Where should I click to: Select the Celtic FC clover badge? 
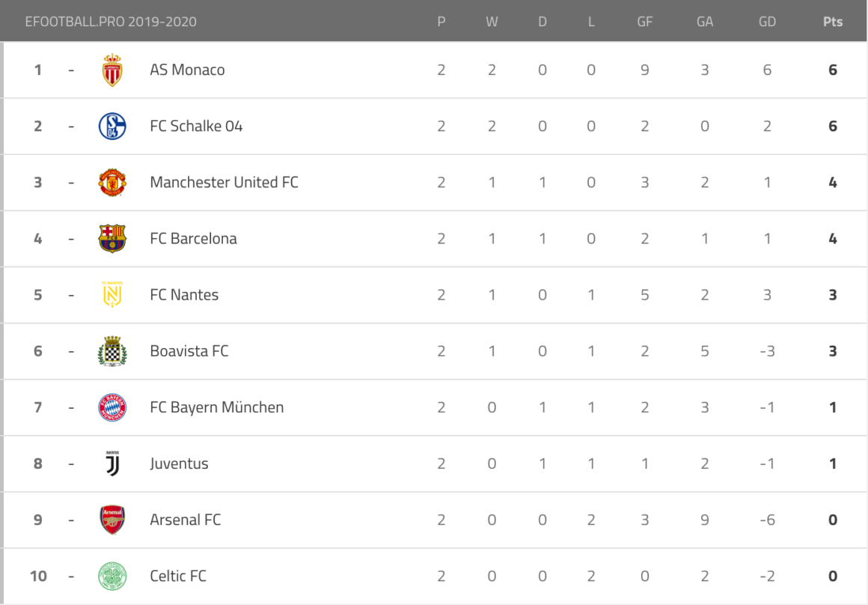112,576
